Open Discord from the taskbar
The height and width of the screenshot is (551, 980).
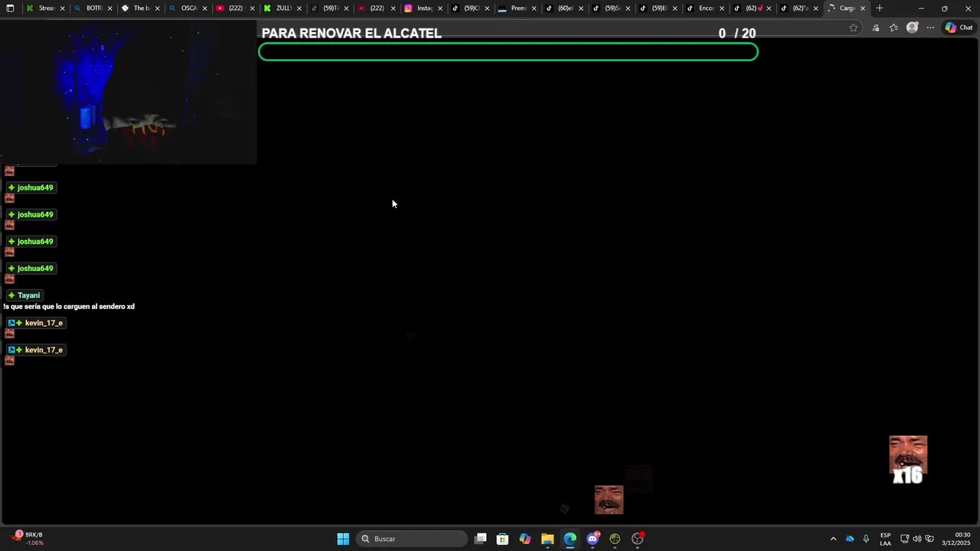(x=593, y=539)
